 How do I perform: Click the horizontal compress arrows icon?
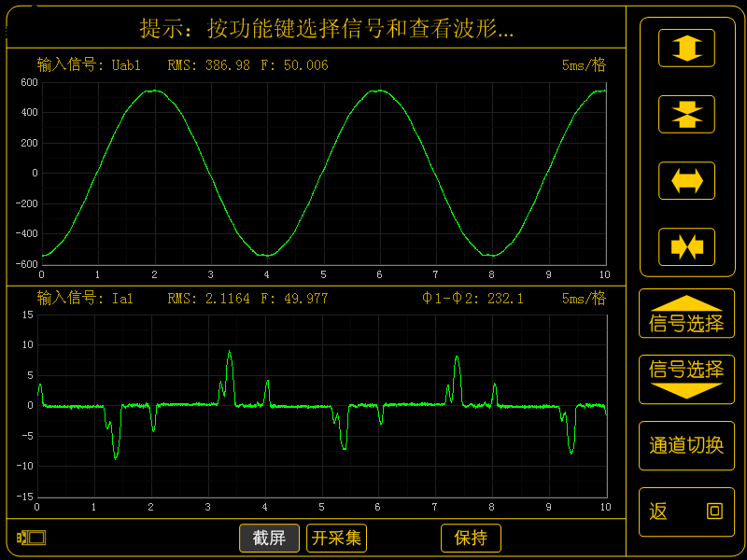[x=686, y=246]
